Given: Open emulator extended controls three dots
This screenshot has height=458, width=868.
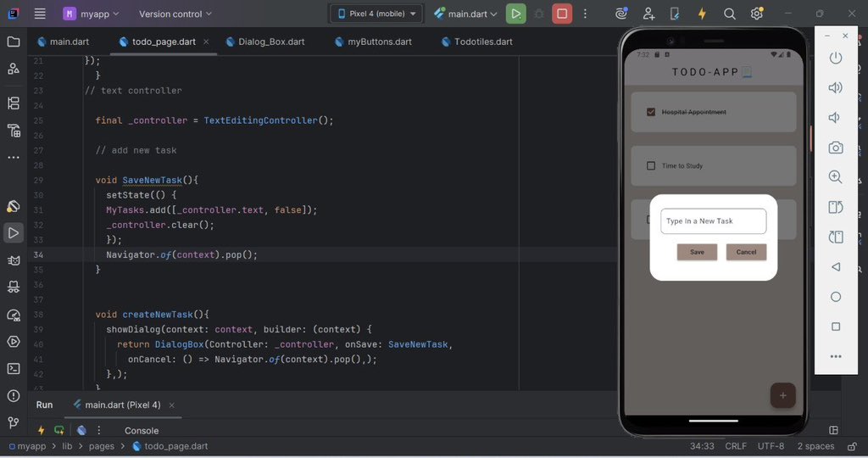Looking at the screenshot, I should [x=836, y=357].
